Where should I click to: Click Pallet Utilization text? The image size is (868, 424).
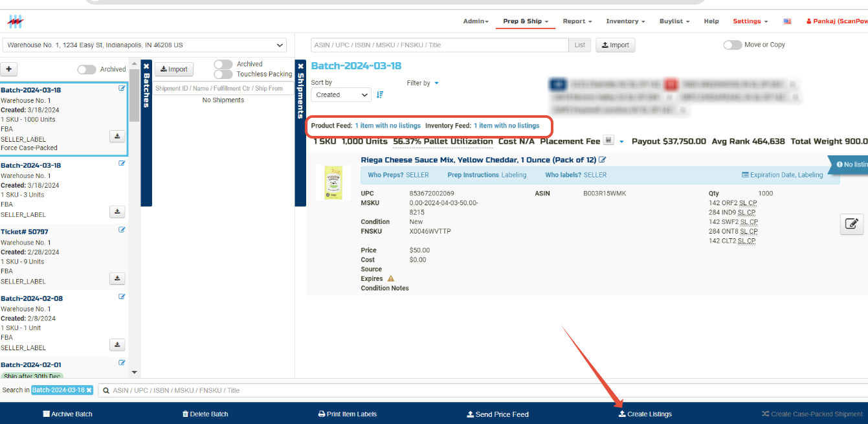click(x=443, y=141)
